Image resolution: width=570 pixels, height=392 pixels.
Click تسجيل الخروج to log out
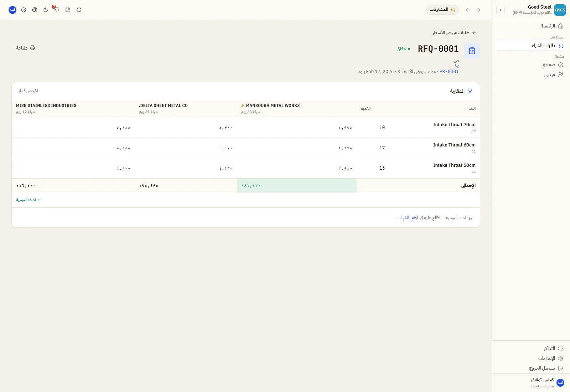[531, 368]
